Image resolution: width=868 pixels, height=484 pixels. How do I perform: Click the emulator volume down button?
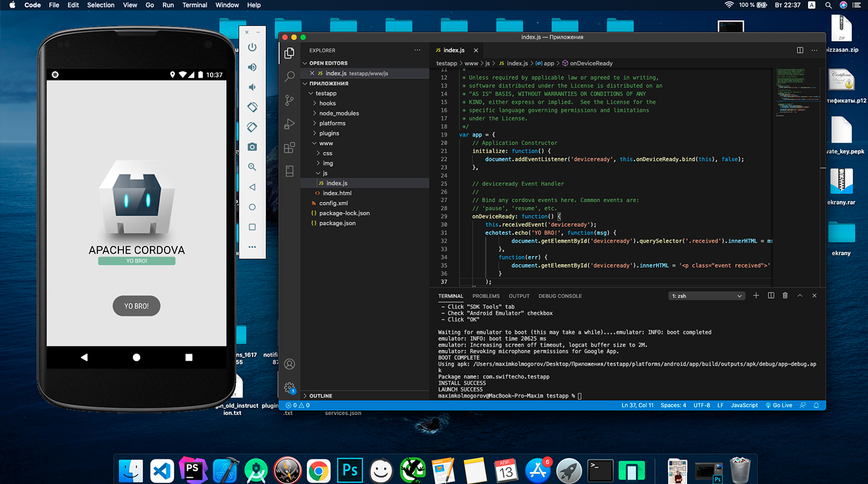click(x=252, y=87)
